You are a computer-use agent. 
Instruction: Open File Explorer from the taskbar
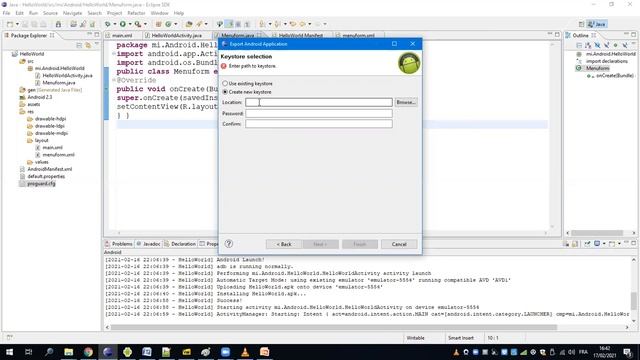[x=68, y=352]
